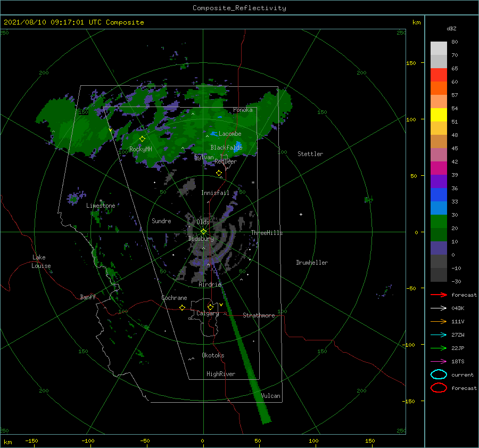Click the Olds label

coord(203,222)
